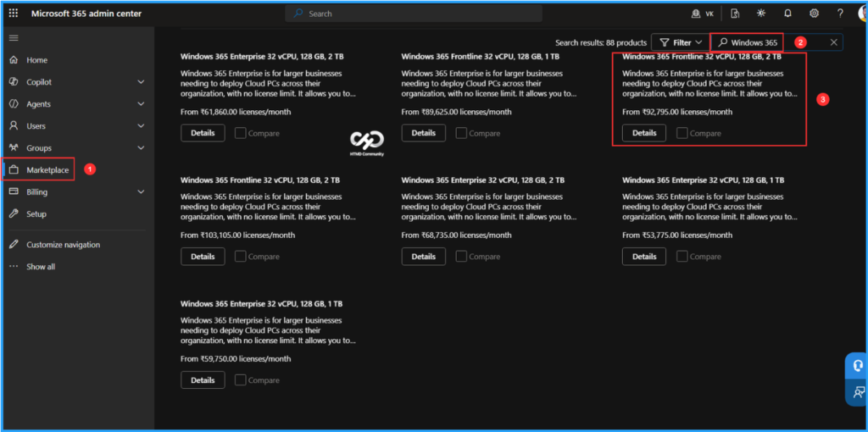Image resolution: width=868 pixels, height=432 pixels.
Task: View Details of the ₹53,775.00 product
Action: tap(644, 257)
